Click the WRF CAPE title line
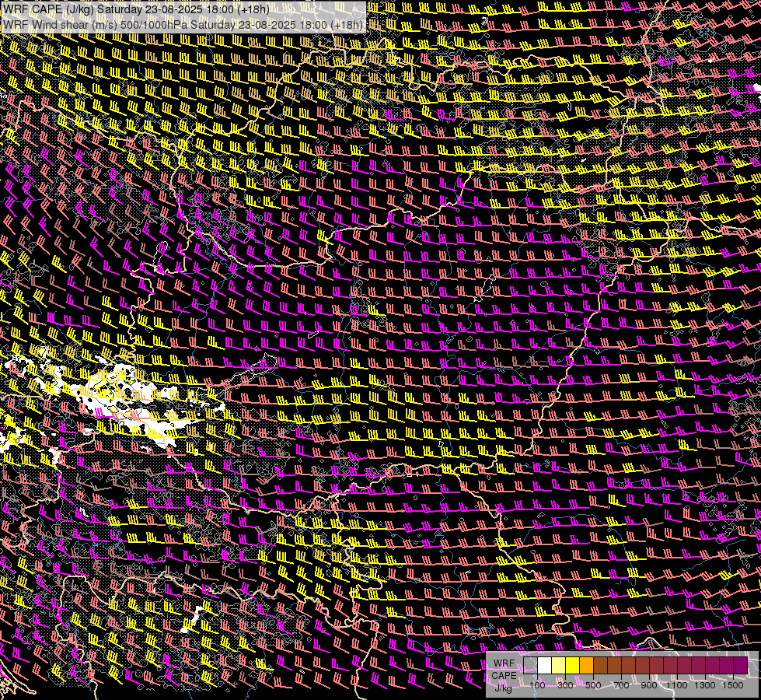The height and width of the screenshot is (700, 761). point(136,9)
